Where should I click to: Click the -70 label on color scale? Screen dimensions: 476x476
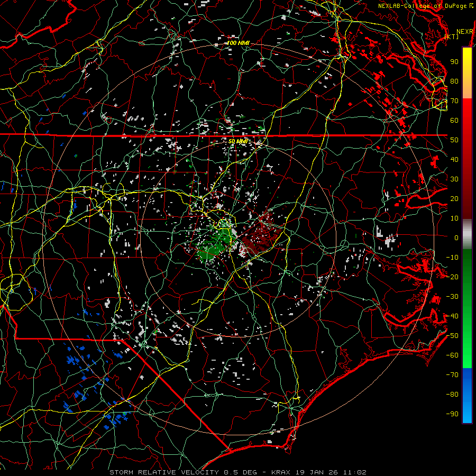tap(452, 375)
